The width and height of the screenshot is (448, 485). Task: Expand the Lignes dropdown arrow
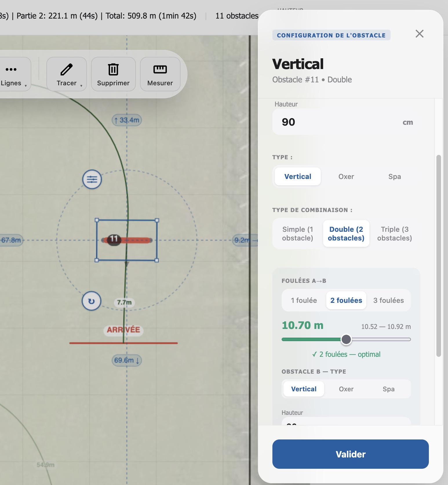pos(26,86)
